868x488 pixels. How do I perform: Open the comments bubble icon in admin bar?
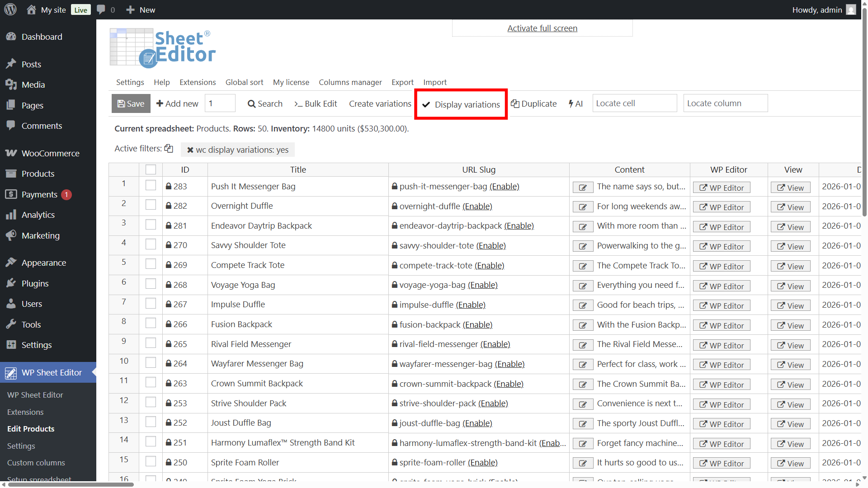(101, 9)
